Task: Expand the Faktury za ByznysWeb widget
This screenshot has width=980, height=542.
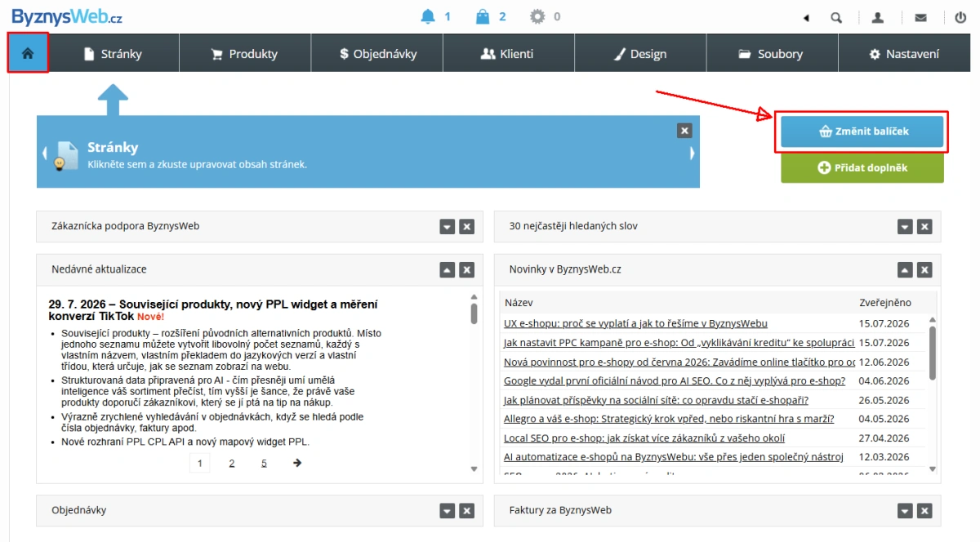Action: [905, 510]
